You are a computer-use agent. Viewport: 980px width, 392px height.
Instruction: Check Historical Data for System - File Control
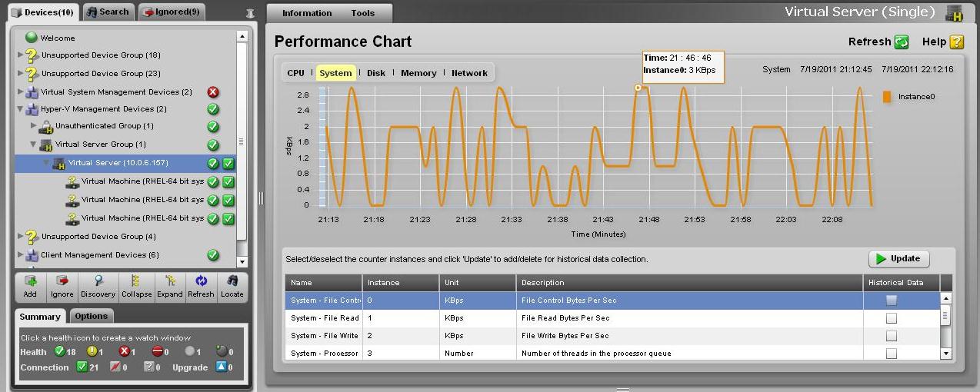892,301
